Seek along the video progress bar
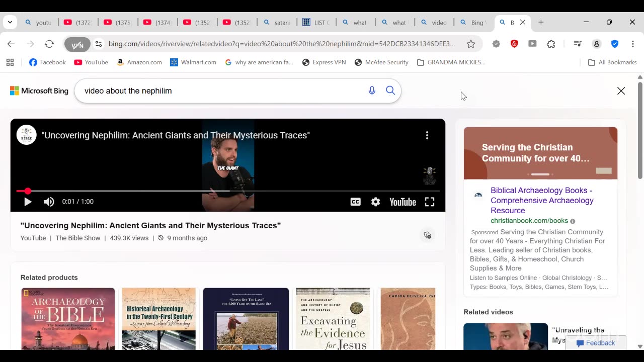The image size is (644, 362). click(228, 191)
